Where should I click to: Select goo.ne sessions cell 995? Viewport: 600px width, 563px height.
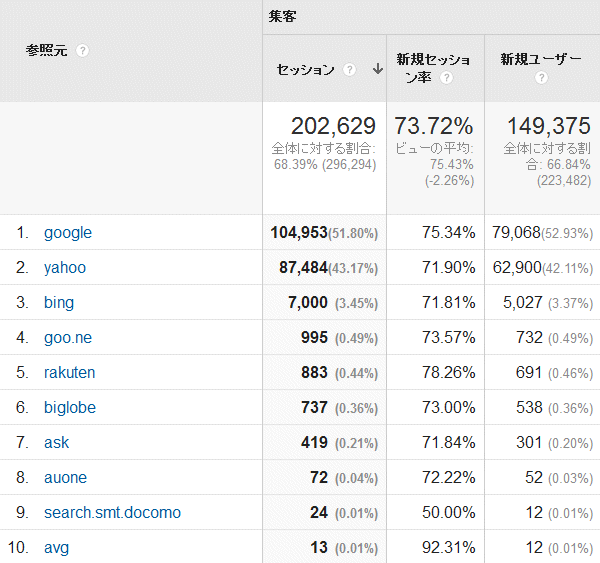click(314, 338)
